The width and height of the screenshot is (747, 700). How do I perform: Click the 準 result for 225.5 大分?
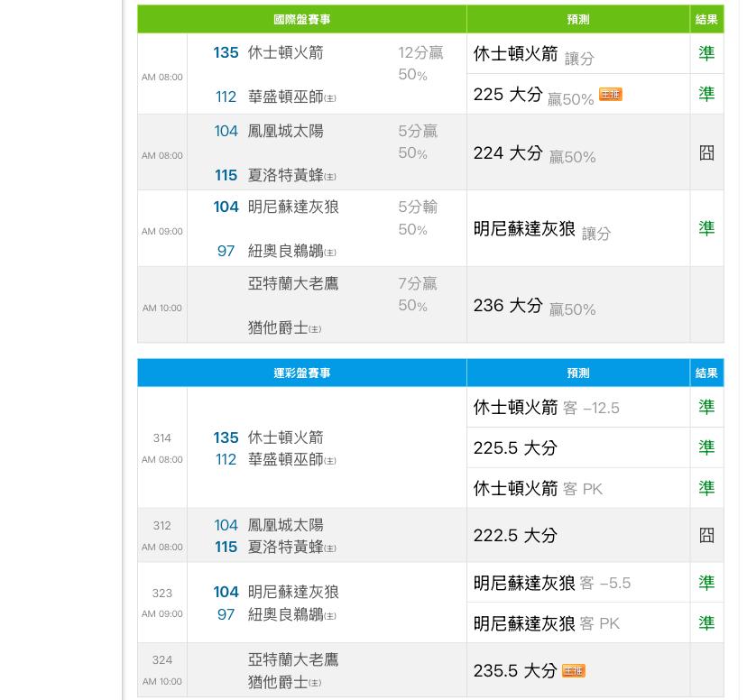click(706, 447)
